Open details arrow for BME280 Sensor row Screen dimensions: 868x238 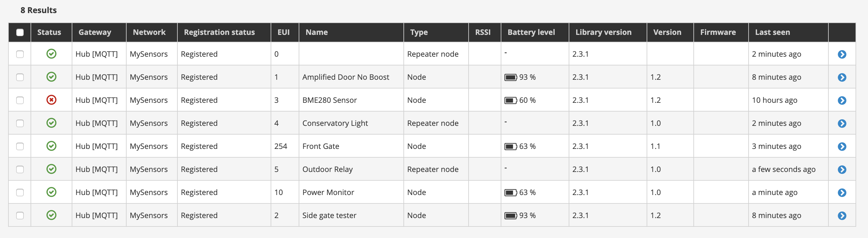(x=842, y=100)
